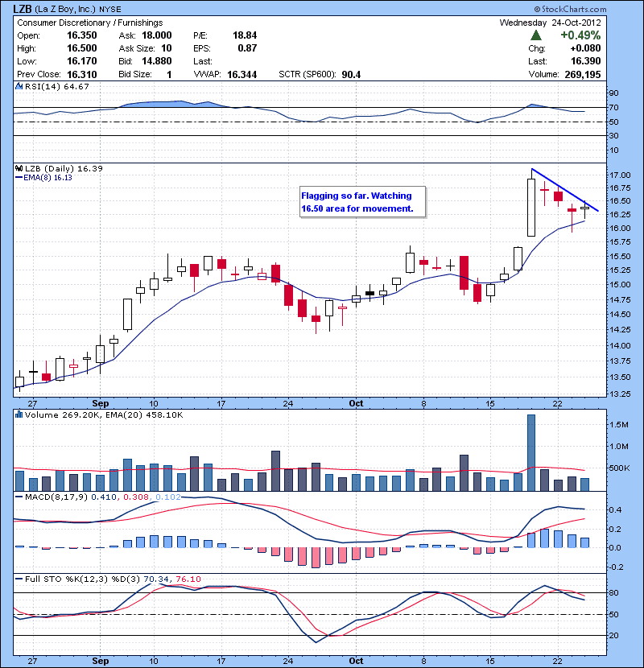
Task: Click the Sep label on price chart axis
Action: 101,403
